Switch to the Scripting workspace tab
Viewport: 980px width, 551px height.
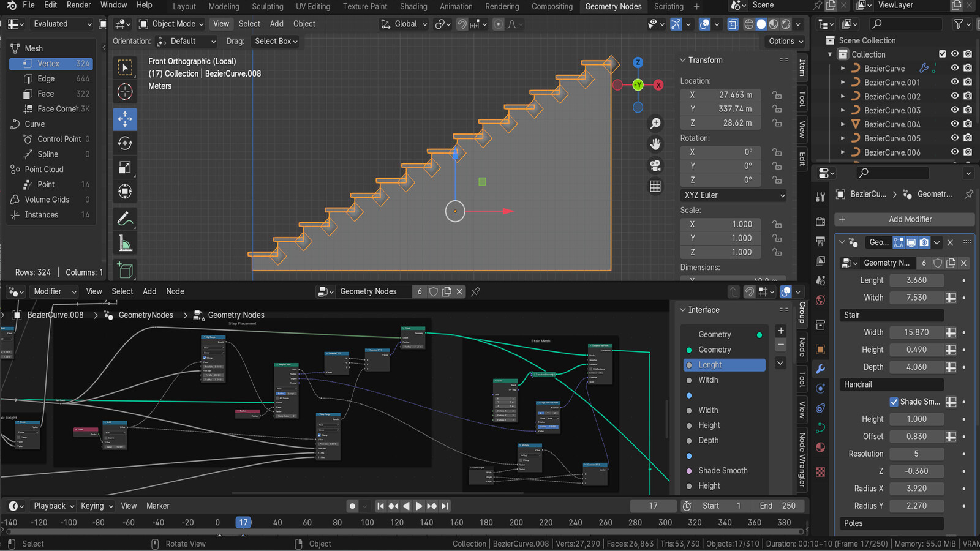pyautogui.click(x=668, y=7)
